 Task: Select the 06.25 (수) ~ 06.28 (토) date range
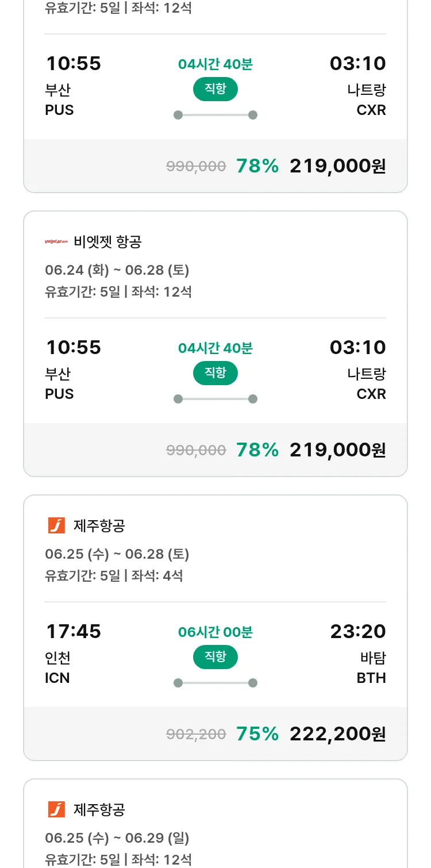tap(117, 554)
